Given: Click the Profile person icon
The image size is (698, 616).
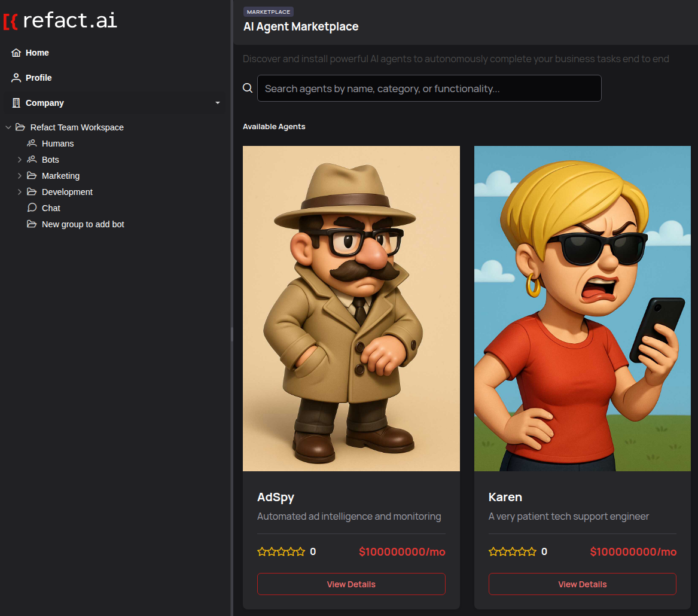Looking at the screenshot, I should pyautogui.click(x=17, y=77).
